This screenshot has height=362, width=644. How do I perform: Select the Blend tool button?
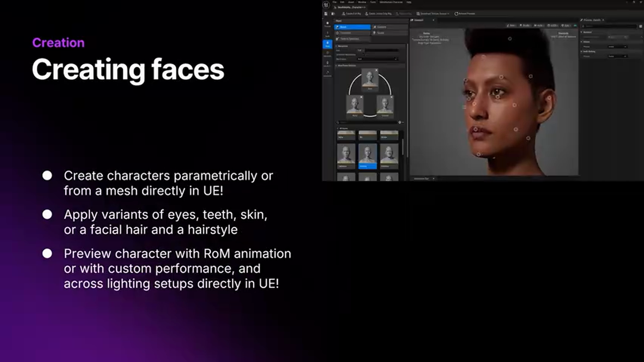pos(352,27)
